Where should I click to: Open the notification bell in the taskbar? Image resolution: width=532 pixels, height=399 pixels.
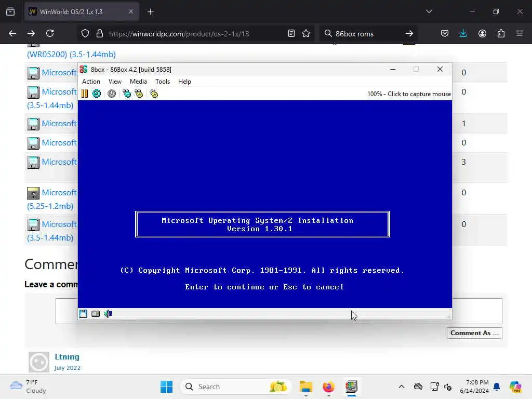click(497, 387)
